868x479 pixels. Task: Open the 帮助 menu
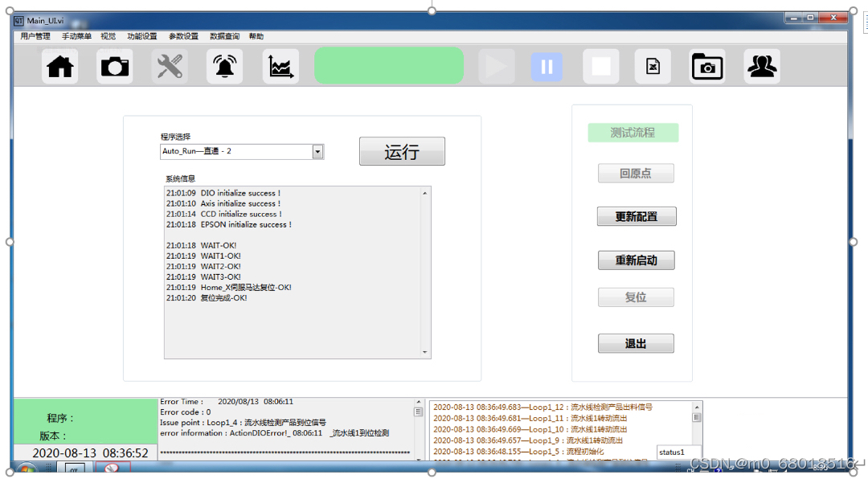click(x=256, y=36)
